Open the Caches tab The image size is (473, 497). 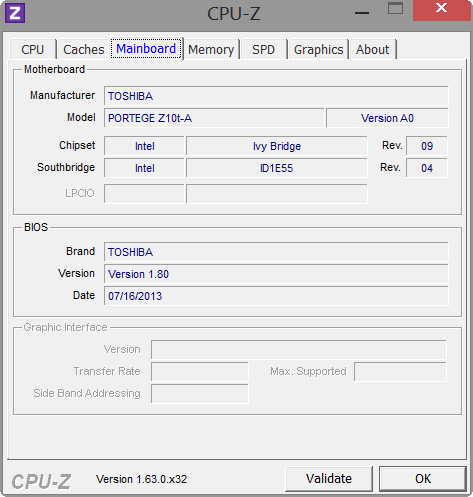[x=84, y=50]
